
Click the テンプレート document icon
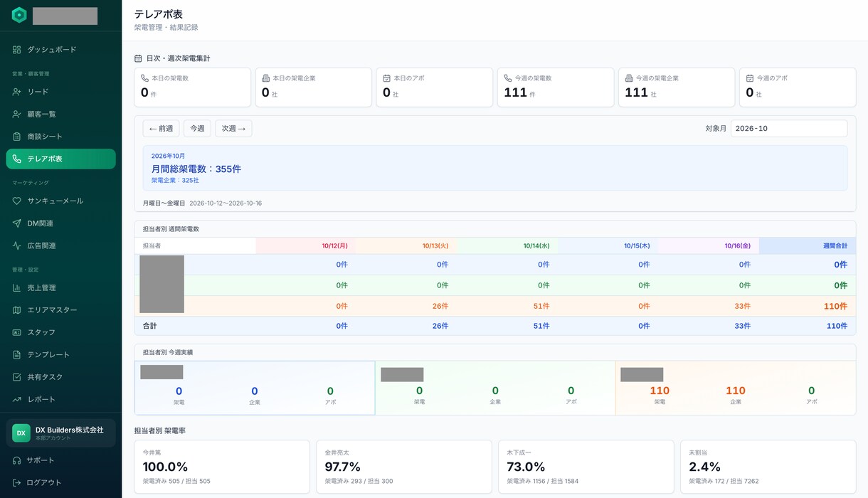click(x=17, y=355)
